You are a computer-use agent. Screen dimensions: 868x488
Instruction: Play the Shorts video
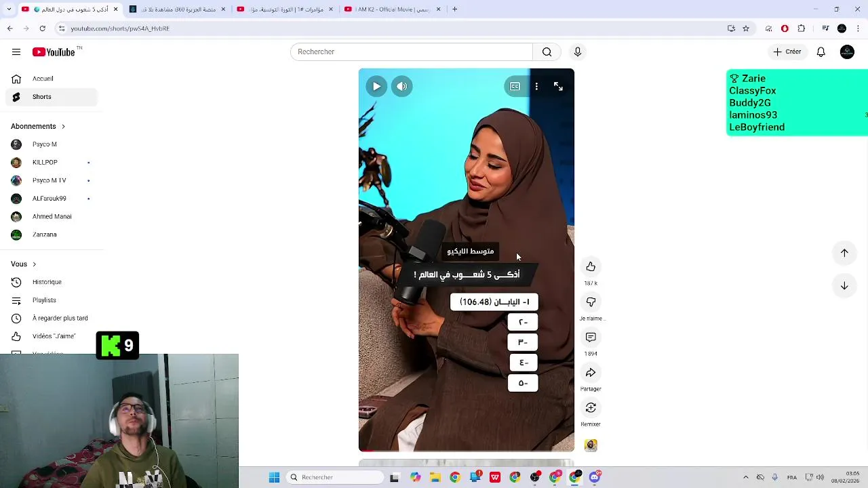click(376, 86)
